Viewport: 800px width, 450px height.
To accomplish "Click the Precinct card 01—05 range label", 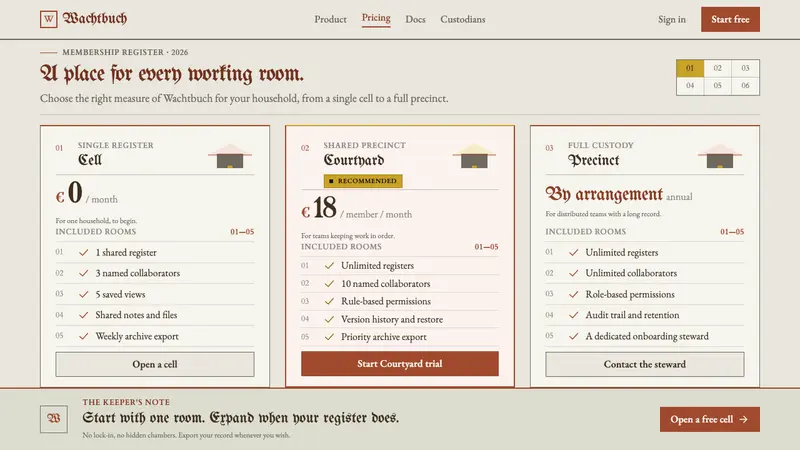I will (x=732, y=232).
